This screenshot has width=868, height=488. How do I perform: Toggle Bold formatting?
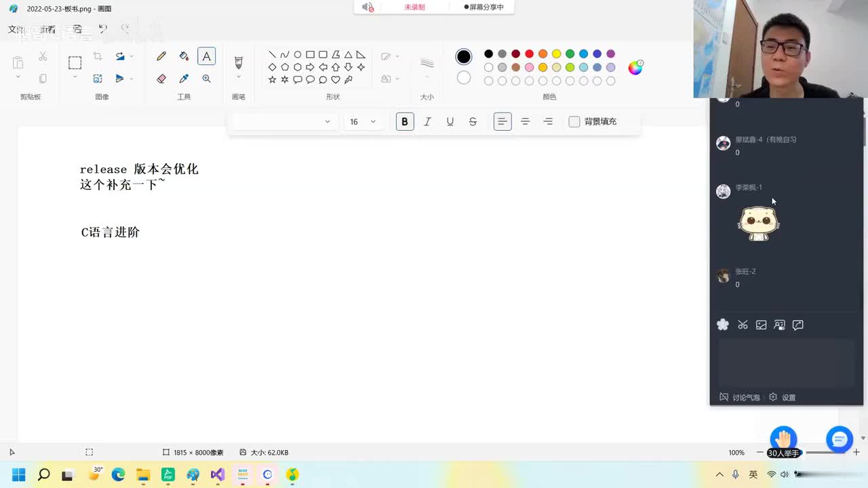coord(405,121)
